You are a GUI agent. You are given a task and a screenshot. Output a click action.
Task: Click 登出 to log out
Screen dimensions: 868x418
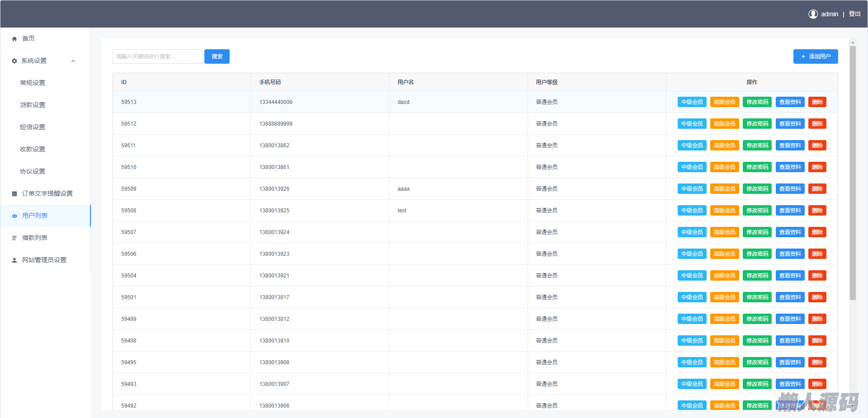click(854, 14)
